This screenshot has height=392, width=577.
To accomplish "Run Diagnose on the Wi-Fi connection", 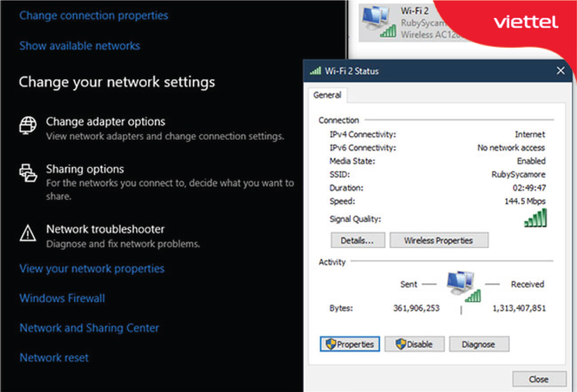I will point(478,344).
